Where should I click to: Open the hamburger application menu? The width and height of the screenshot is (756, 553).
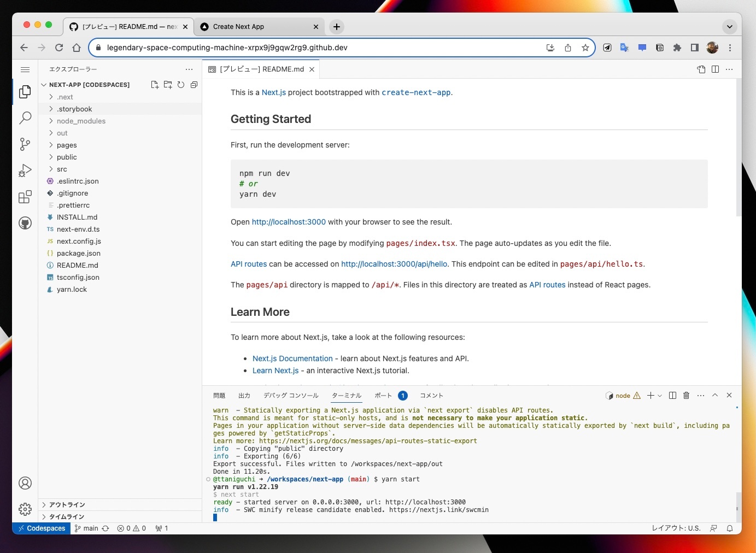[25, 69]
